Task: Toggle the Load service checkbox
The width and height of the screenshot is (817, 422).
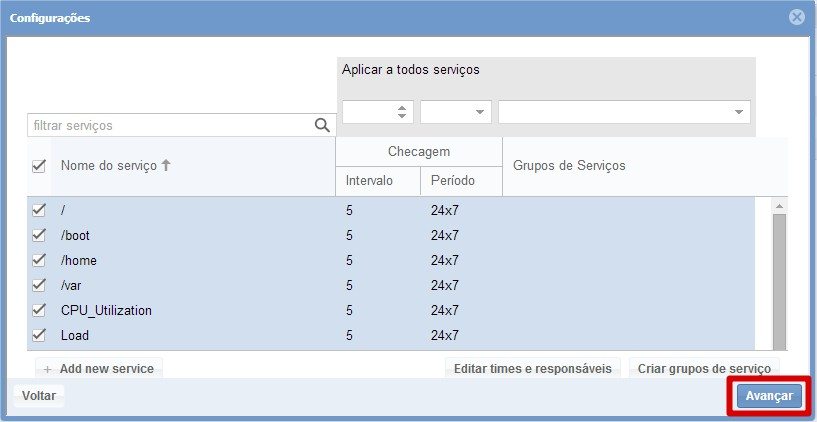Action: coord(39,335)
